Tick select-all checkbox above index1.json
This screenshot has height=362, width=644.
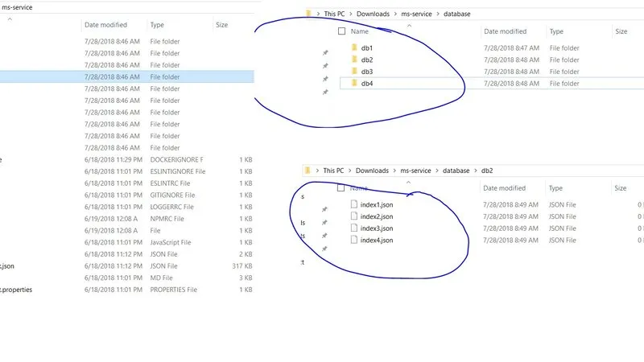coord(341,188)
